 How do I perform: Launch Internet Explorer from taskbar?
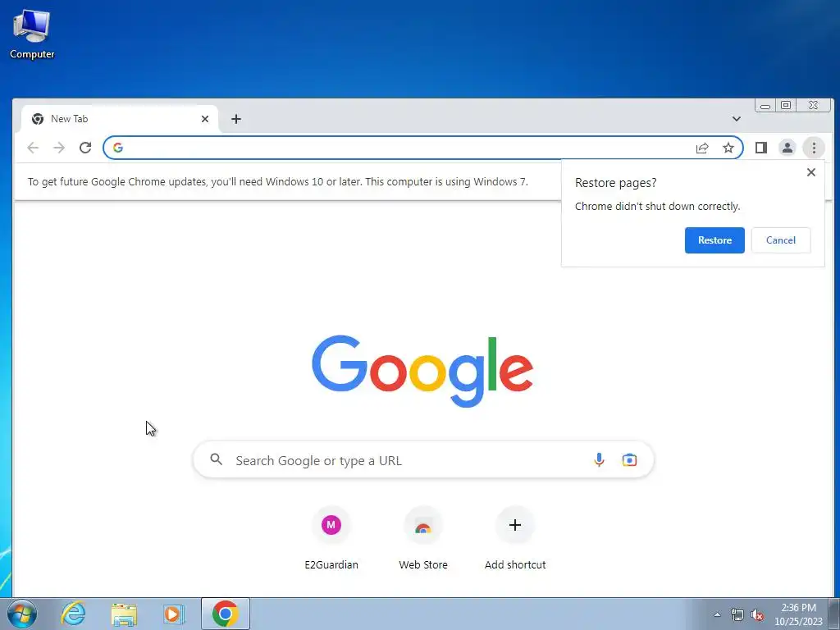[x=73, y=614]
